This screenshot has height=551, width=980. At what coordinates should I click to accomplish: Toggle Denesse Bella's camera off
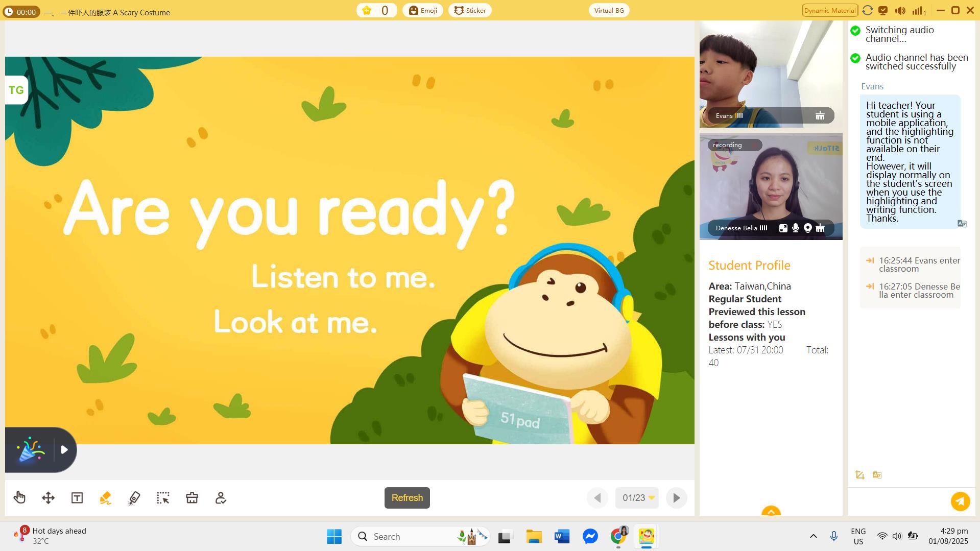click(x=807, y=228)
